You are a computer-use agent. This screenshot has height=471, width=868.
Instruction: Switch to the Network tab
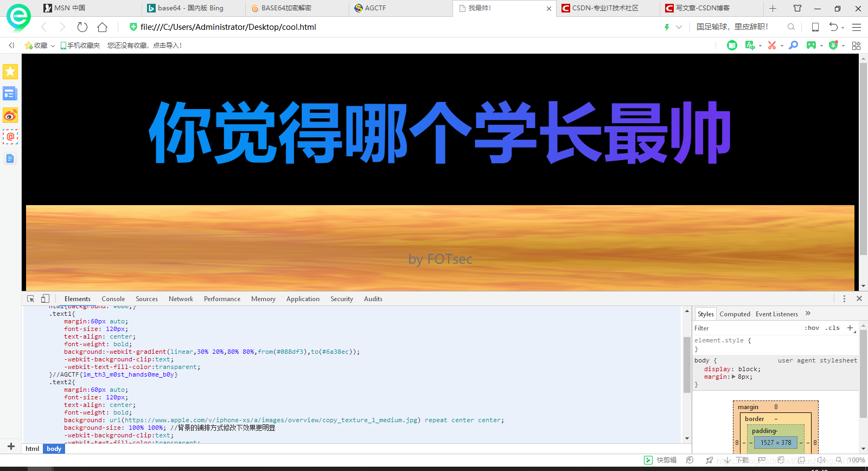[x=181, y=299]
